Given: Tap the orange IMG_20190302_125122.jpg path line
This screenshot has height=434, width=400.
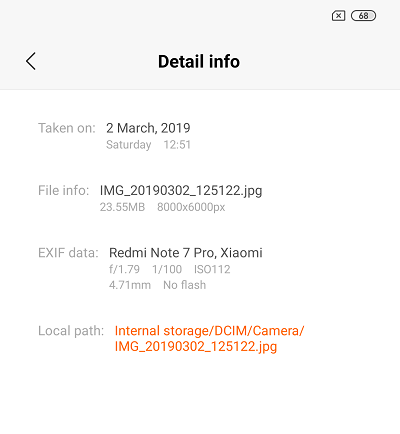Looking at the screenshot, I should pyautogui.click(x=196, y=347).
